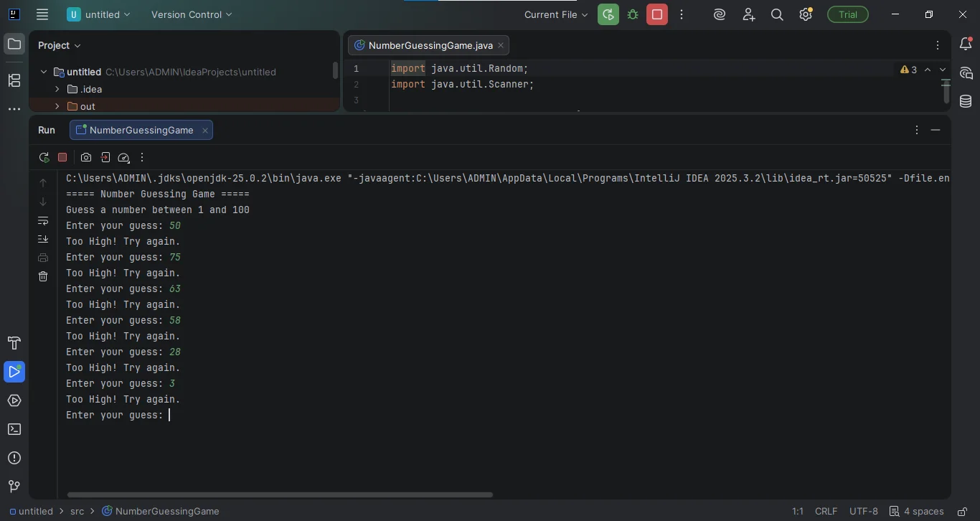Click the console Print icon
The image size is (980, 521).
tap(43, 258)
